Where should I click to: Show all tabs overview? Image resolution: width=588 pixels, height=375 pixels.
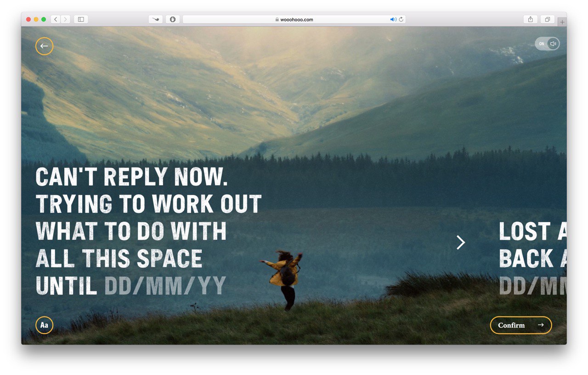(x=547, y=19)
